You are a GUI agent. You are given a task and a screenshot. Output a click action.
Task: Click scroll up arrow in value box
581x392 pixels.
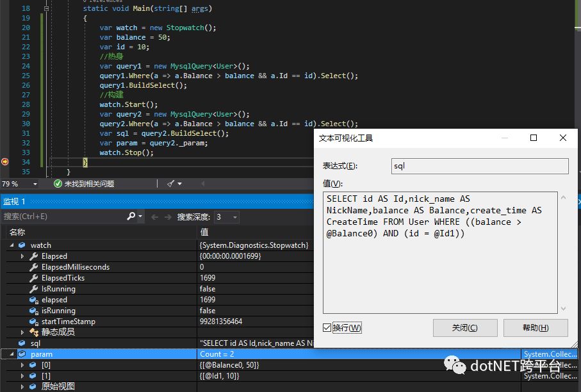[x=564, y=198]
